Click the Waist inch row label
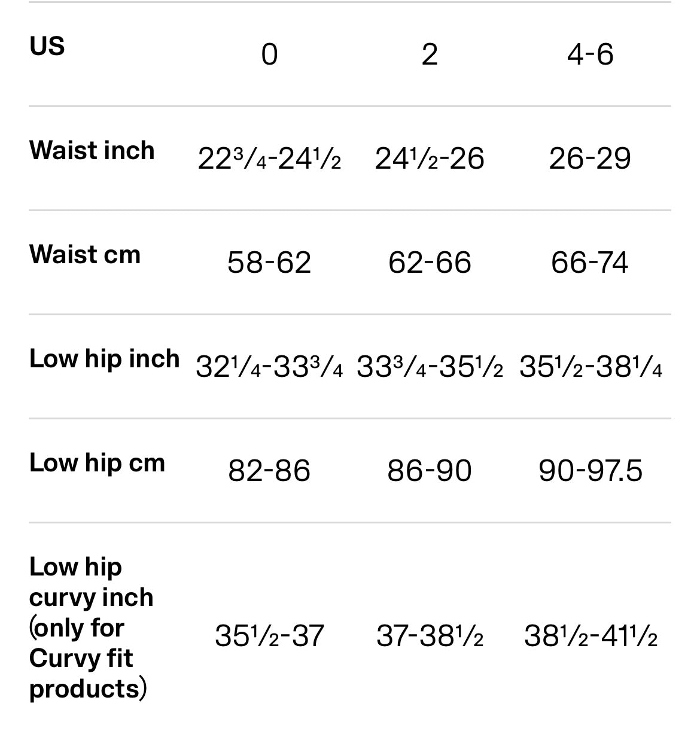The image size is (700, 740). point(92,150)
